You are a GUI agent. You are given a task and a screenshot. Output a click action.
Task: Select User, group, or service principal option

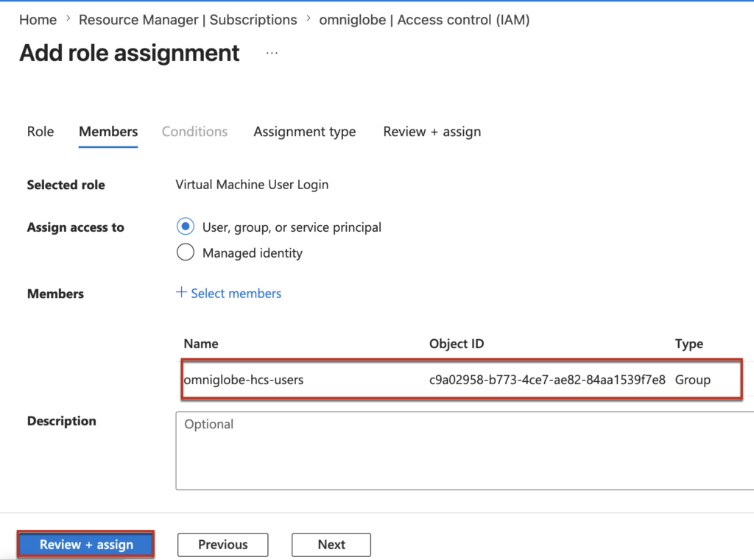click(x=186, y=227)
